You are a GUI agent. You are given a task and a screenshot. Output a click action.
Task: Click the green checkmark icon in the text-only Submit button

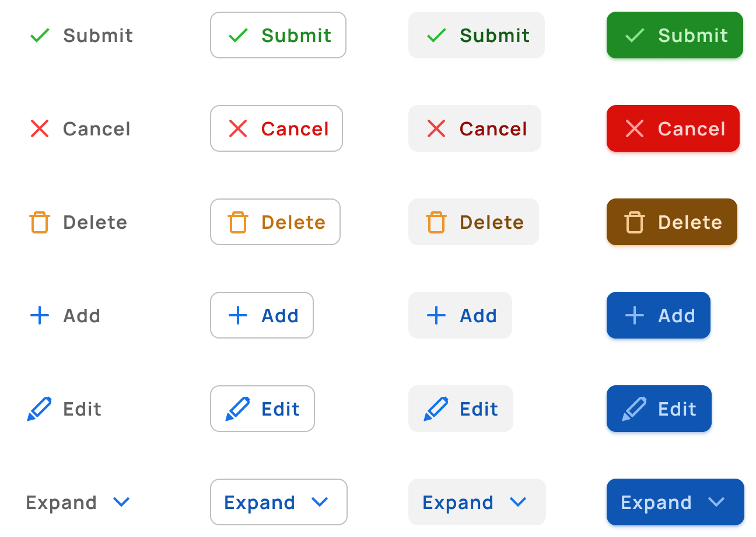pos(40,36)
